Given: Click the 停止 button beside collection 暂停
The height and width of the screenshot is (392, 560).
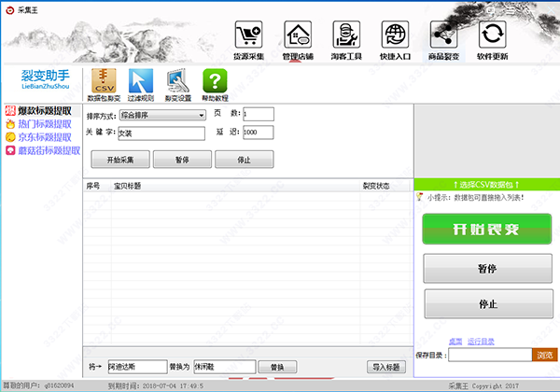Looking at the screenshot, I should (245, 160).
